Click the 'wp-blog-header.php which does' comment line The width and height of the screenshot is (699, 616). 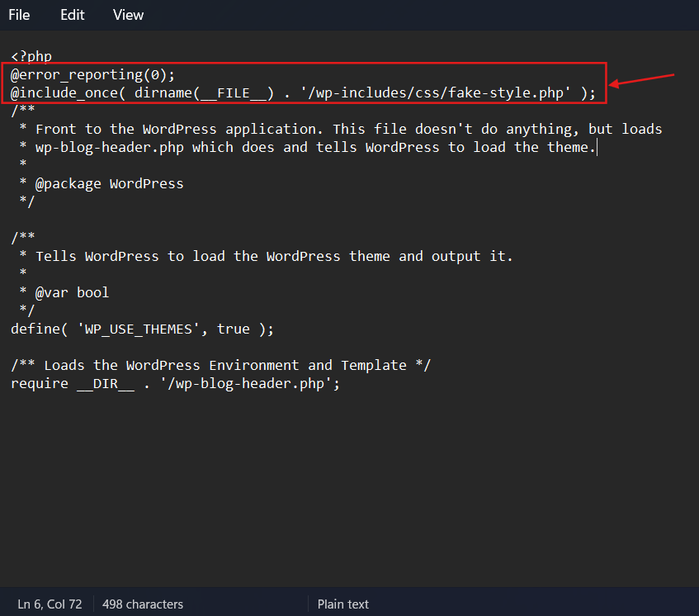pyautogui.click(x=308, y=147)
